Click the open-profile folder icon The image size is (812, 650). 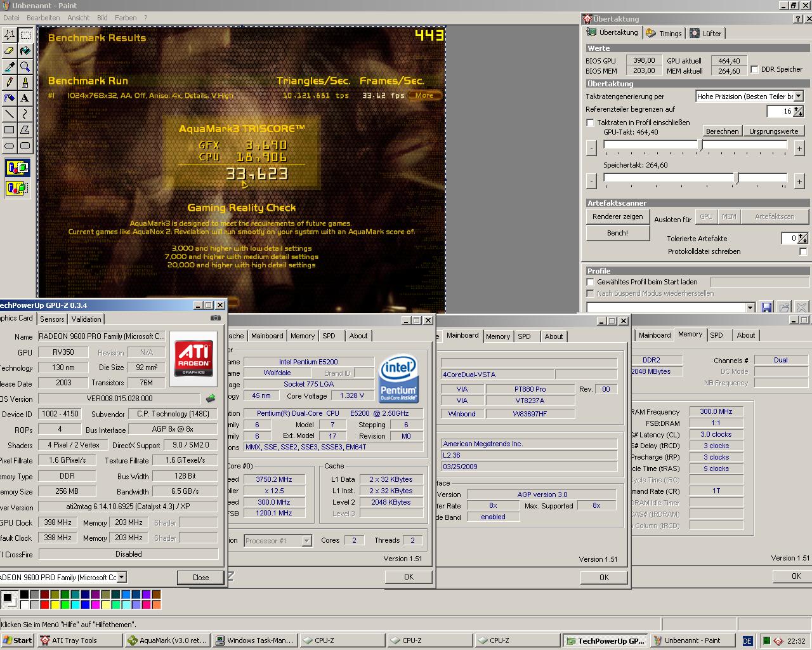[784, 307]
